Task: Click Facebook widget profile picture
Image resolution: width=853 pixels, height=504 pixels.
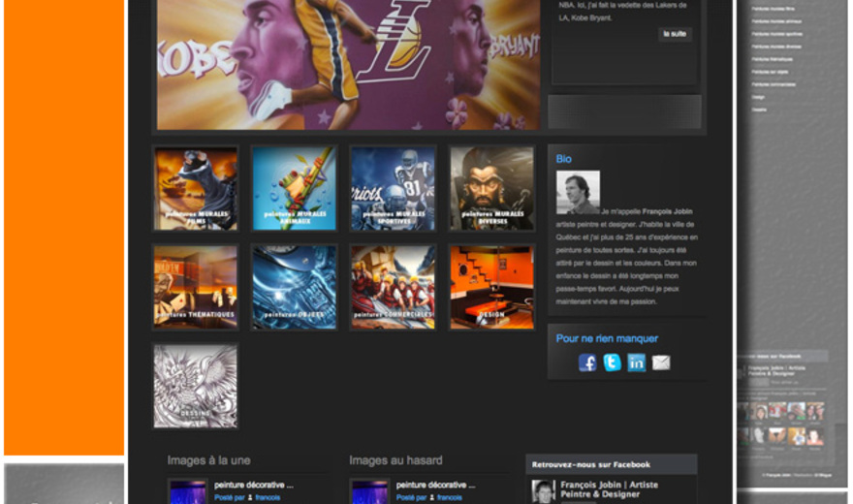Action: [543, 491]
